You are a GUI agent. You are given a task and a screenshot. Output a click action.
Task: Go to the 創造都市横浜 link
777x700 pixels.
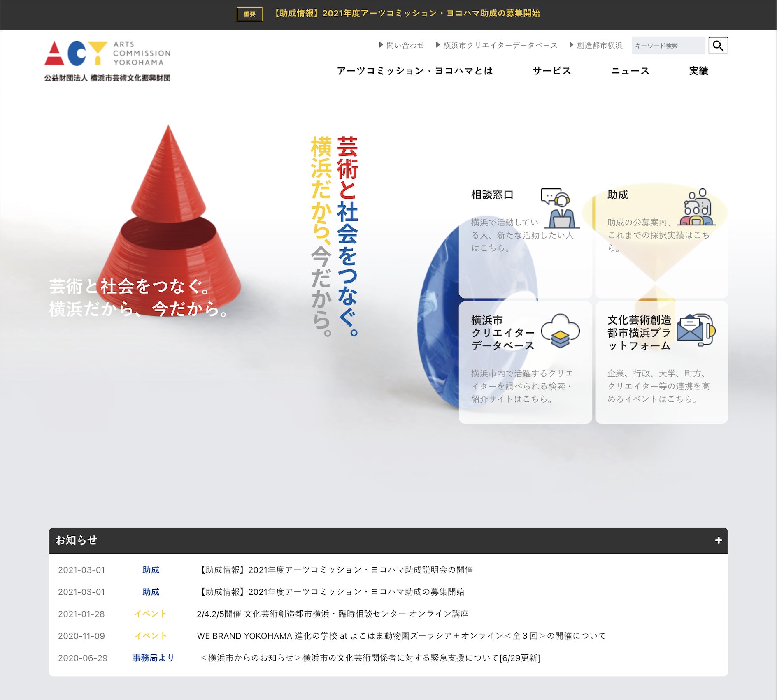pyautogui.click(x=596, y=45)
